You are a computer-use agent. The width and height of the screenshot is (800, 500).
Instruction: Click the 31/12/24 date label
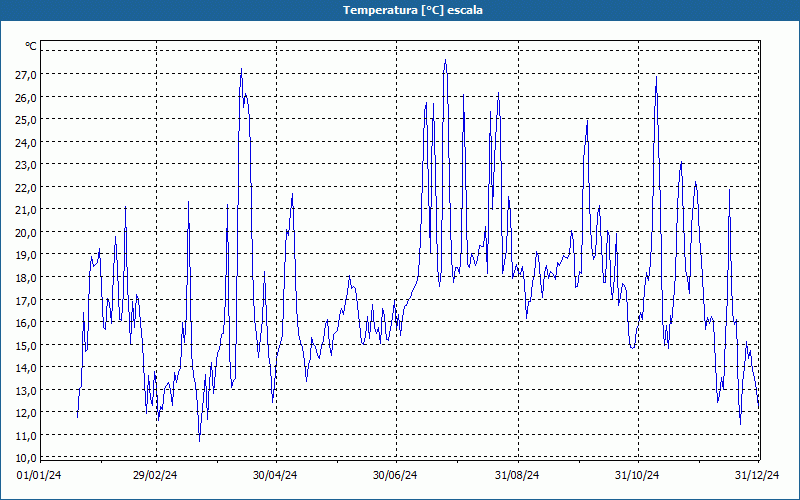tap(757, 476)
